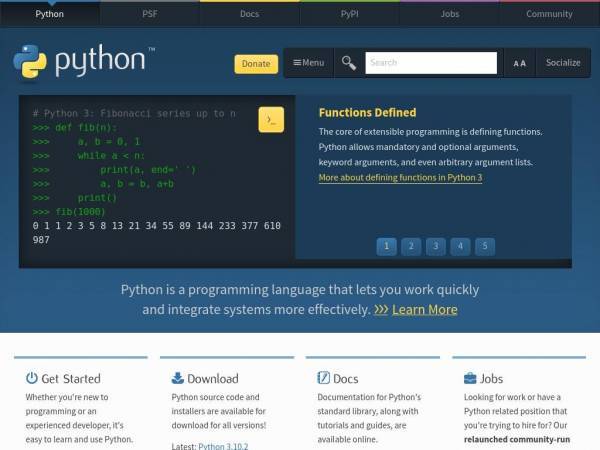Open the Community top tab
This screenshot has height=450, width=600.
[549, 14]
